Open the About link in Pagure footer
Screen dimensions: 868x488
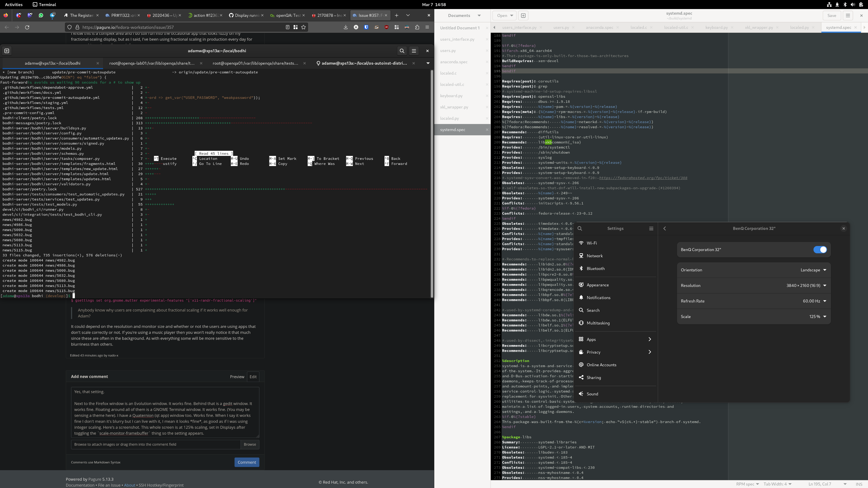(x=129, y=485)
